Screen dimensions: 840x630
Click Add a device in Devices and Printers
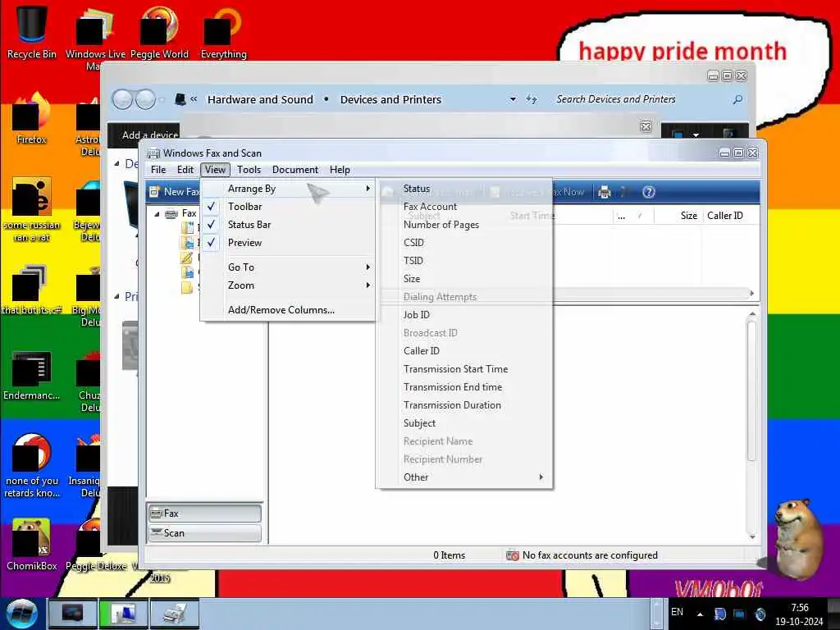[149, 135]
